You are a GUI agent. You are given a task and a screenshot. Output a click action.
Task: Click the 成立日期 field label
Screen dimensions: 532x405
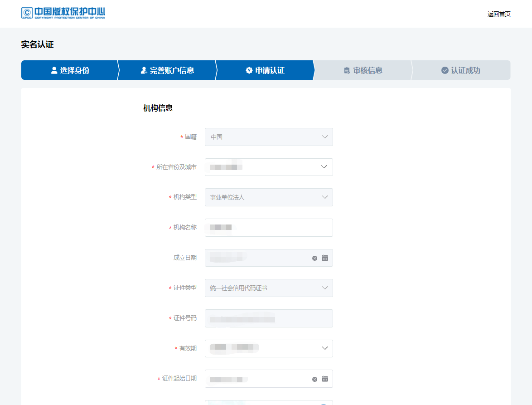[185, 258]
